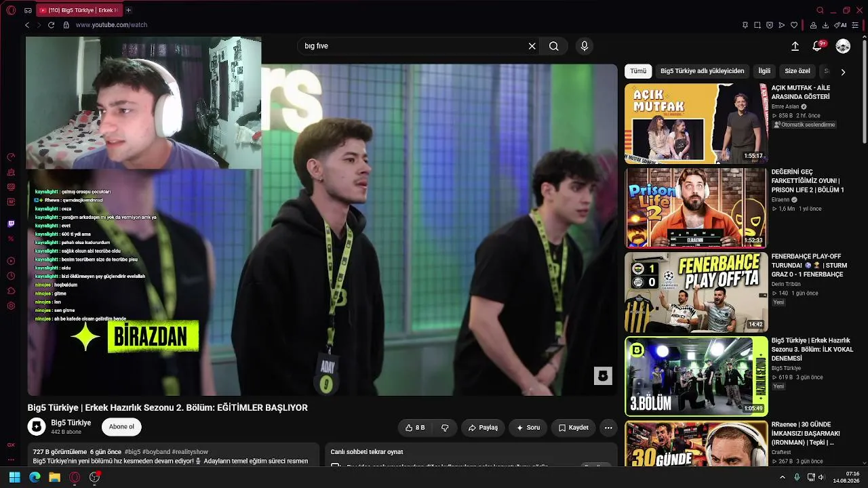Add page to bookmarks heart icon
Viewport: 868px width, 488px height.
794,25
